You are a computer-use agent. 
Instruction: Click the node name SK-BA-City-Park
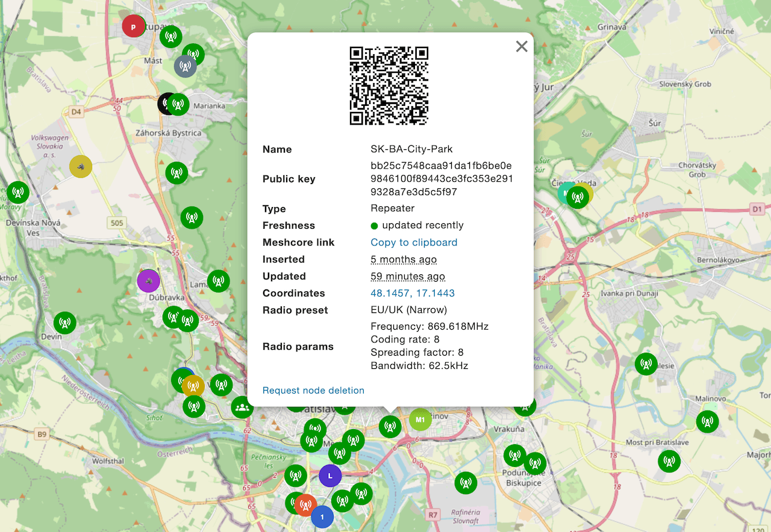[x=411, y=149]
